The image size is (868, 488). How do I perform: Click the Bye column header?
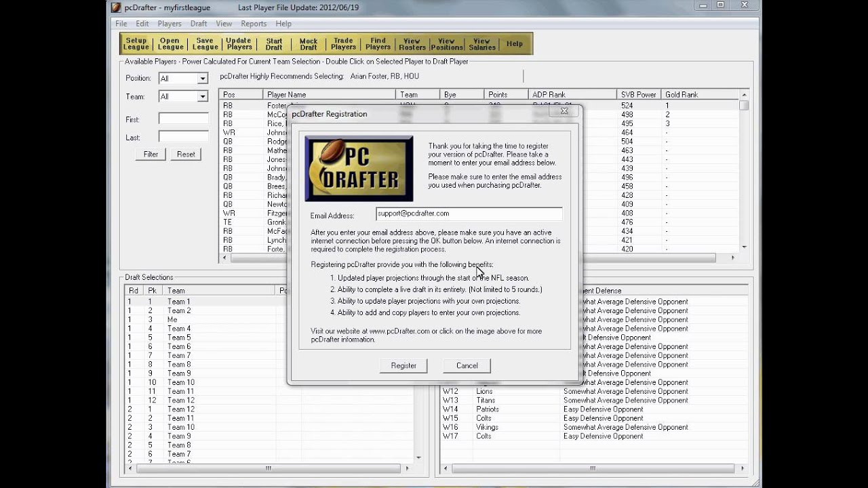point(462,95)
